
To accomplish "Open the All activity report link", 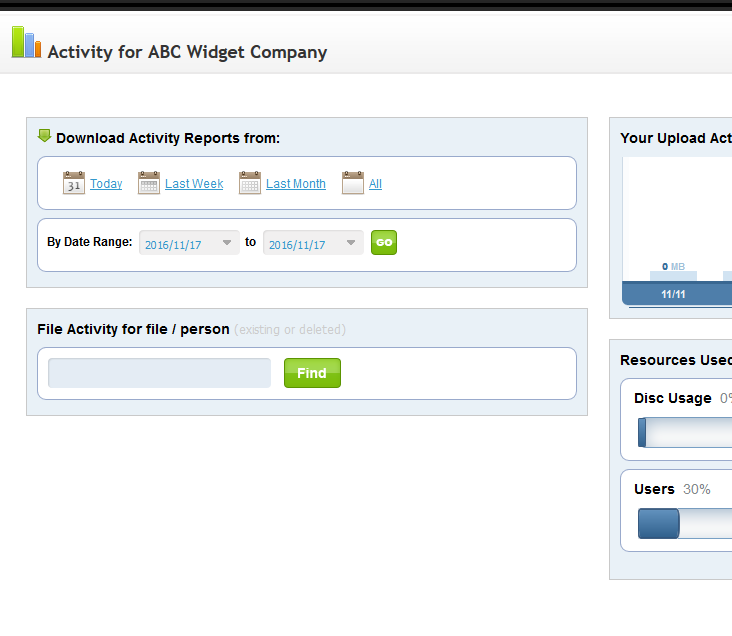I will (375, 184).
